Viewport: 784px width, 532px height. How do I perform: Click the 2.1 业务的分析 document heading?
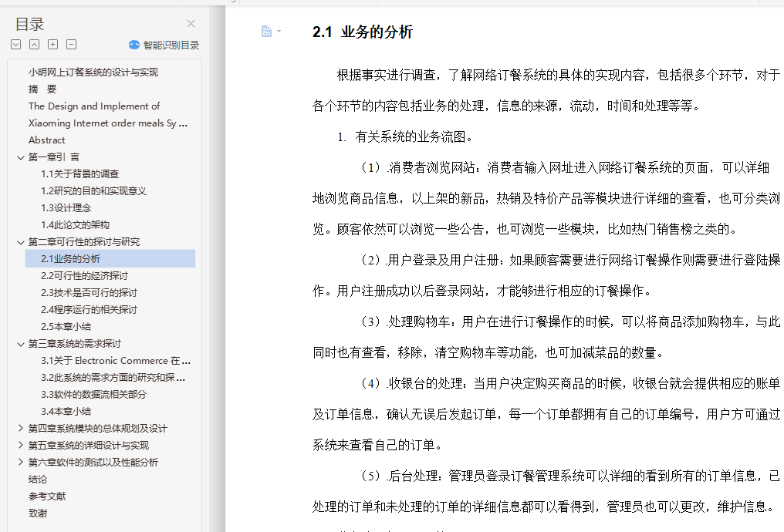(x=363, y=32)
